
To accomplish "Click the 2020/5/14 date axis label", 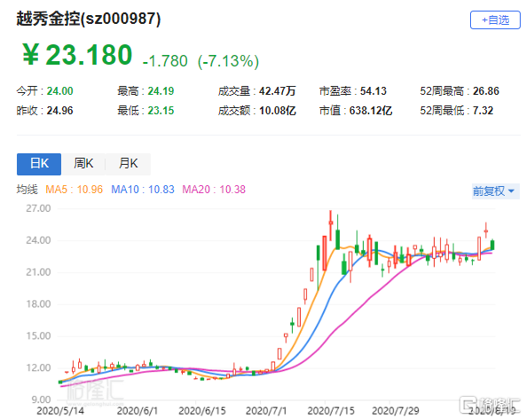I will coord(60,411).
